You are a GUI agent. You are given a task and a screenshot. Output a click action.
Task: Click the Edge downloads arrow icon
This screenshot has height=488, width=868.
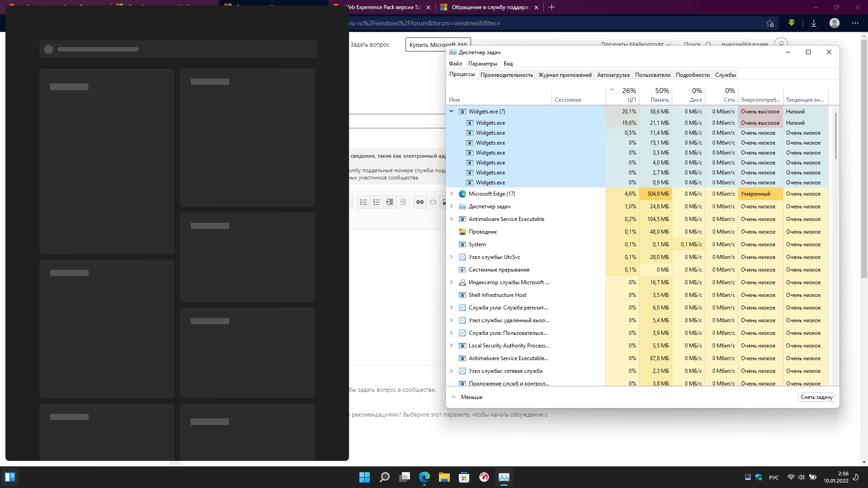pyautogui.click(x=814, y=23)
